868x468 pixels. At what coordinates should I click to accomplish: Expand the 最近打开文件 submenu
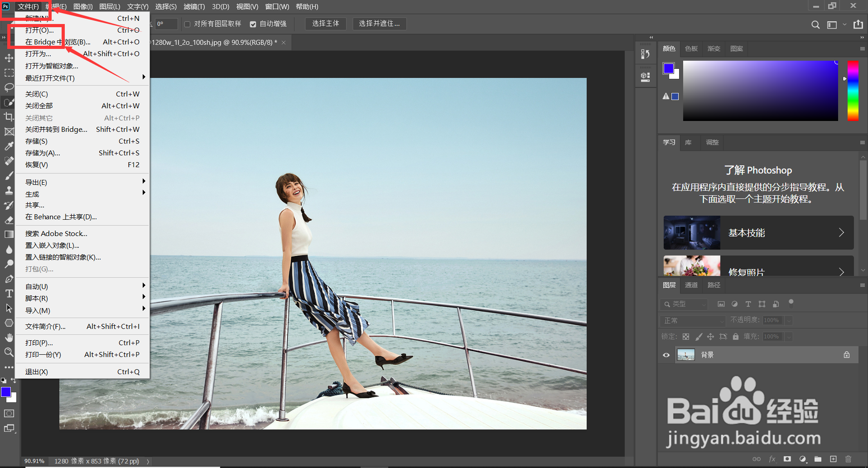coord(82,78)
